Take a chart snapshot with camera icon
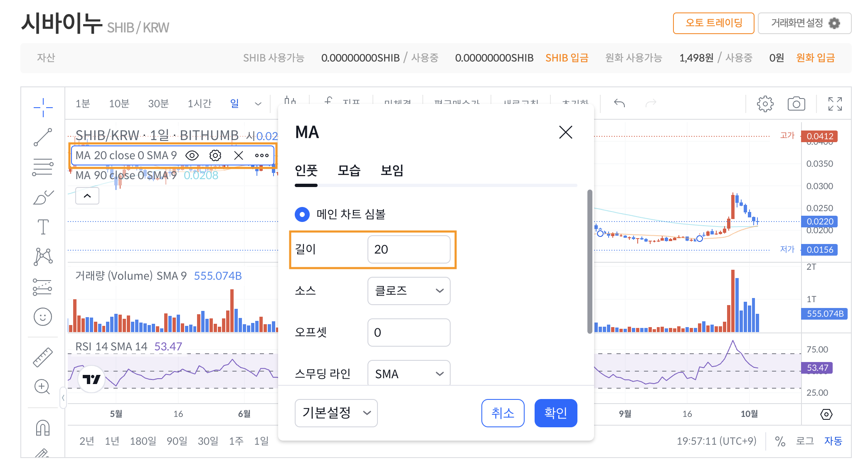The image size is (868, 473). click(796, 104)
